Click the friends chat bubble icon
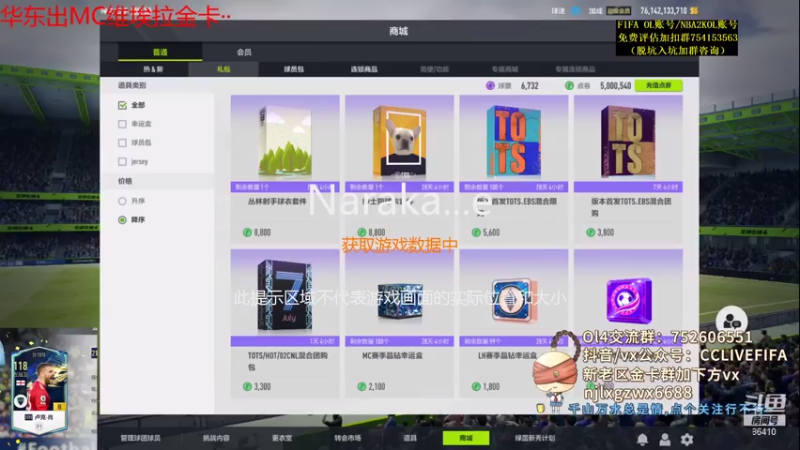 [x=732, y=321]
